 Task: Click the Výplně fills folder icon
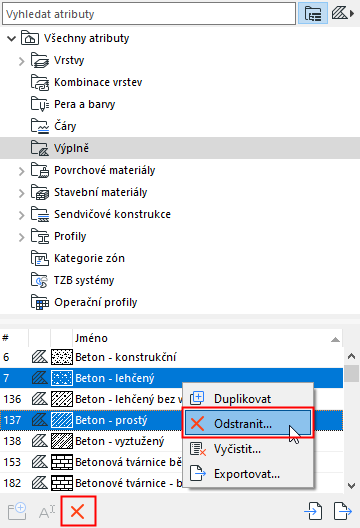[40, 148]
